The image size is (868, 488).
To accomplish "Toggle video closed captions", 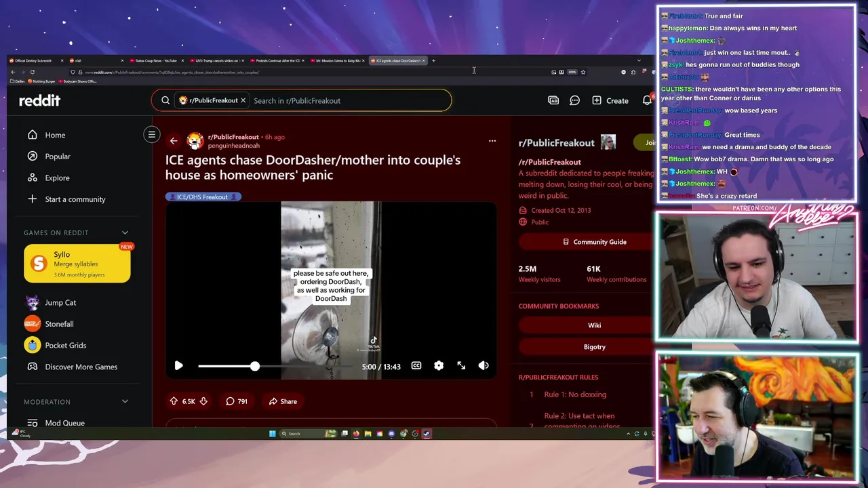I will pos(416,366).
